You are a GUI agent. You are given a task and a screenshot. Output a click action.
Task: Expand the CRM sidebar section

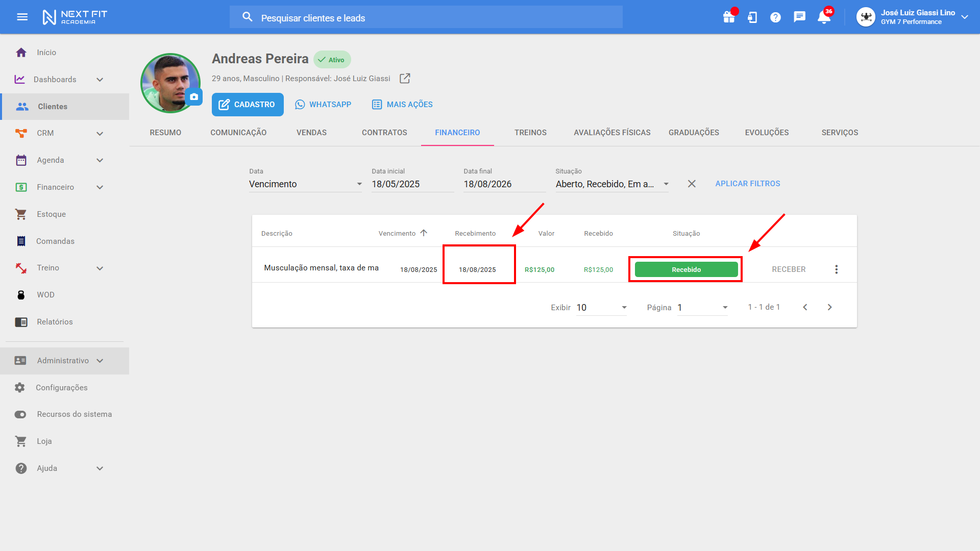click(x=100, y=134)
